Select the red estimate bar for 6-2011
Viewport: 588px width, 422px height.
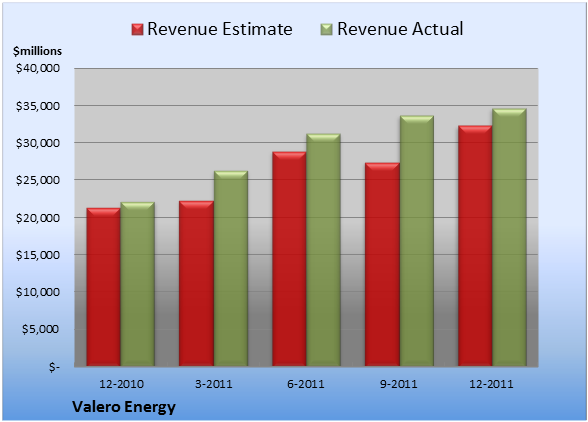pos(289,259)
